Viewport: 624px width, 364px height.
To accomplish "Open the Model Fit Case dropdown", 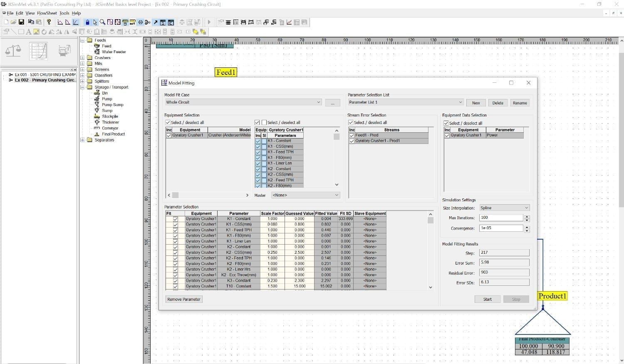I will tap(318, 102).
